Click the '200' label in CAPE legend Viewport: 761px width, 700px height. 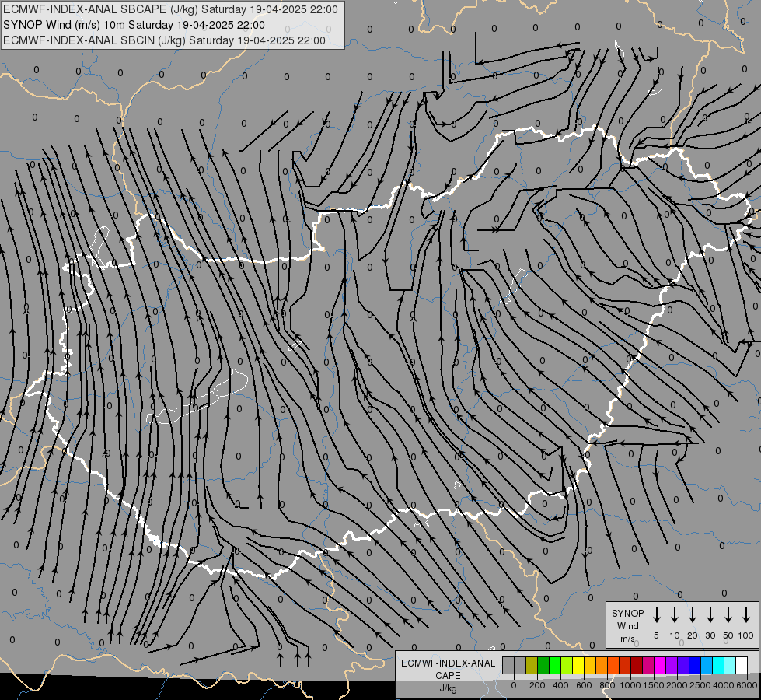tap(537, 685)
